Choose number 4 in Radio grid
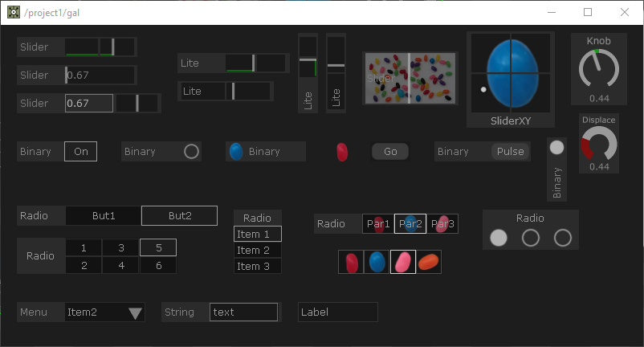Viewport: 644px width, 347px height. tap(121, 265)
